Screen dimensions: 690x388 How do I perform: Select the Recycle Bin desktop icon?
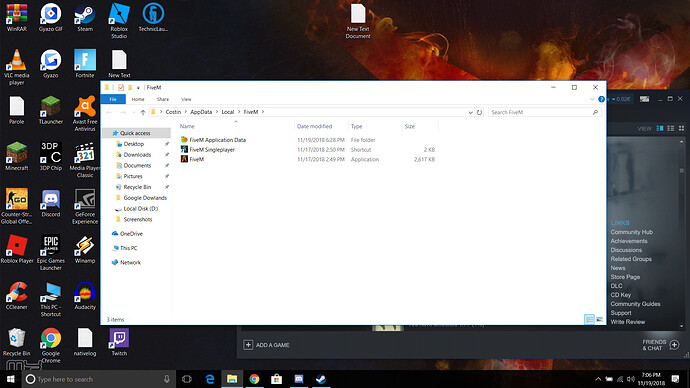pyautogui.click(x=17, y=342)
